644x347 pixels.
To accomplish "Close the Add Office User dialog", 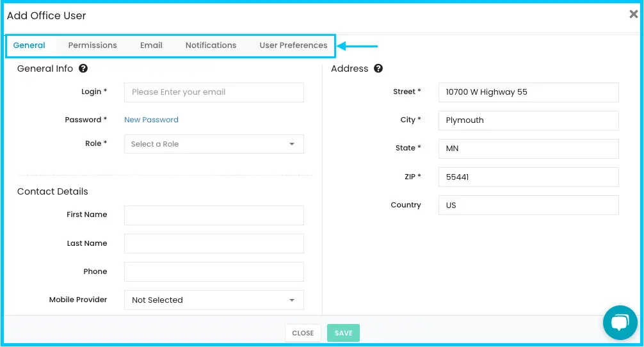I will tap(633, 14).
